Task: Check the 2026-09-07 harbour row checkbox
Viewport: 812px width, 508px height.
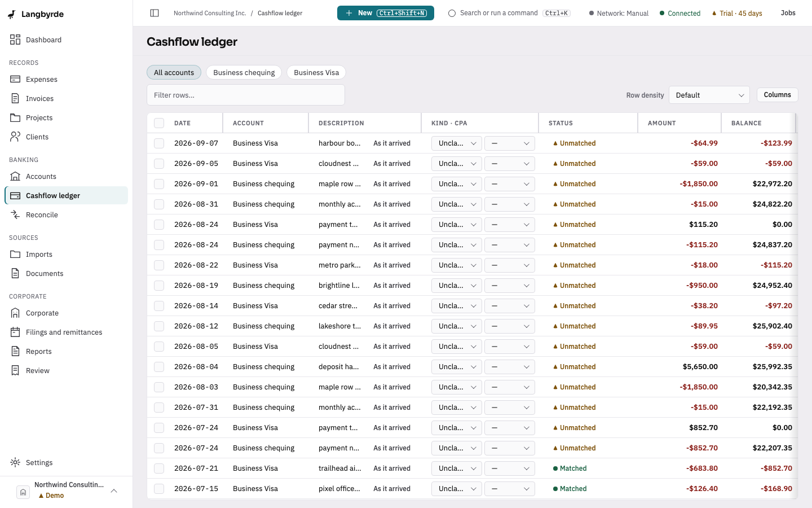Action: 159,143
